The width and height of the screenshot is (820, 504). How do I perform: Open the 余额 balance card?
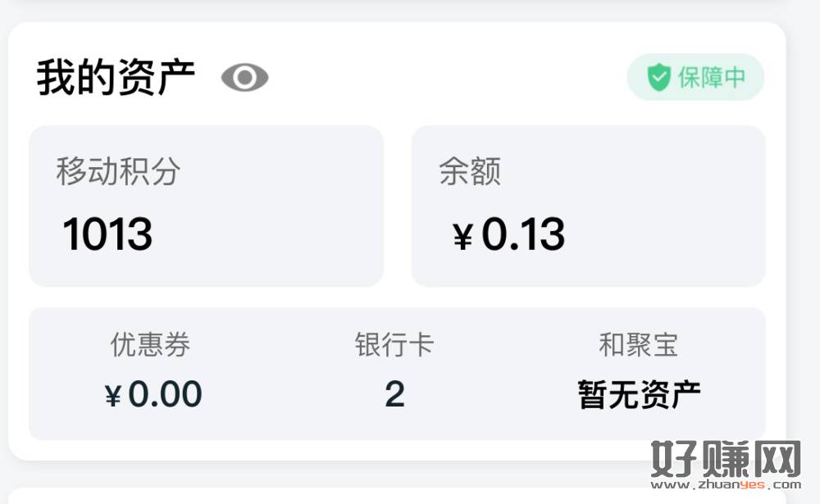588,206
